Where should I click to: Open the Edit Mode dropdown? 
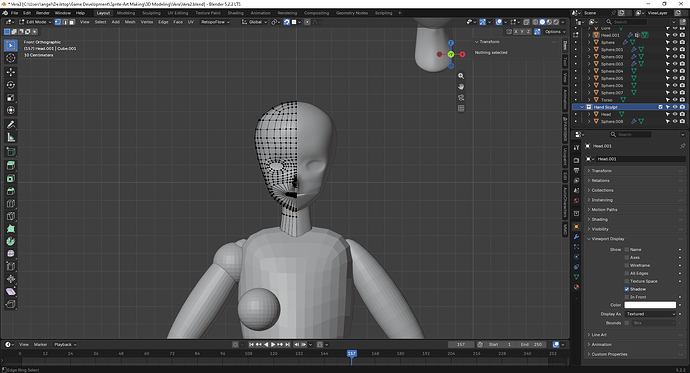click(x=36, y=22)
